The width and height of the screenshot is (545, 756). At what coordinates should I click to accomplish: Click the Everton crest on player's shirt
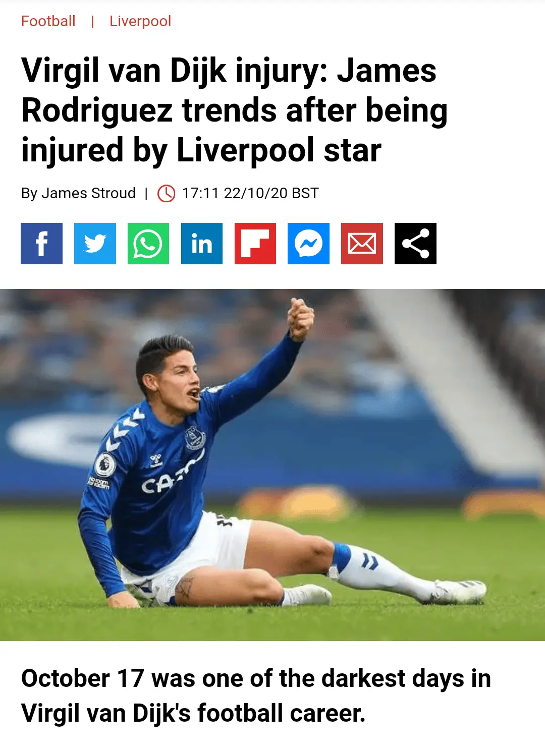coord(194,437)
